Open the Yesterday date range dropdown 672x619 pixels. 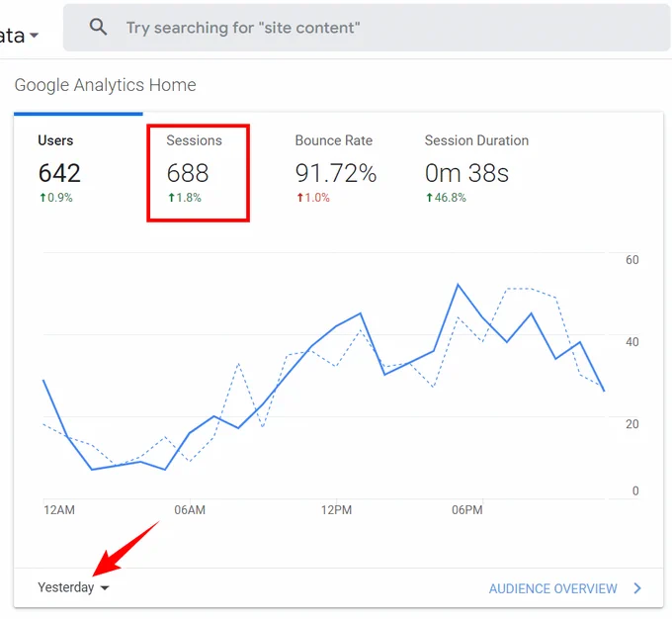(73, 587)
